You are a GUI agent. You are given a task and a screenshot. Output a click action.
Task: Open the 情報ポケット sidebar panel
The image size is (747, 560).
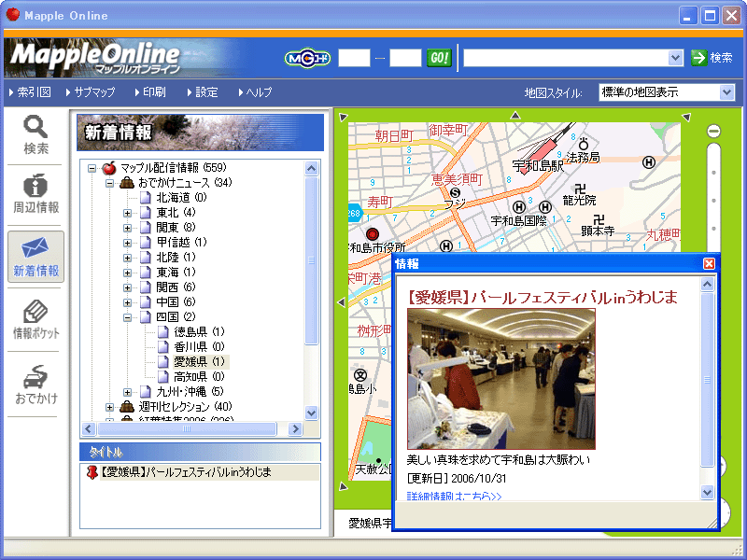pos(35,319)
